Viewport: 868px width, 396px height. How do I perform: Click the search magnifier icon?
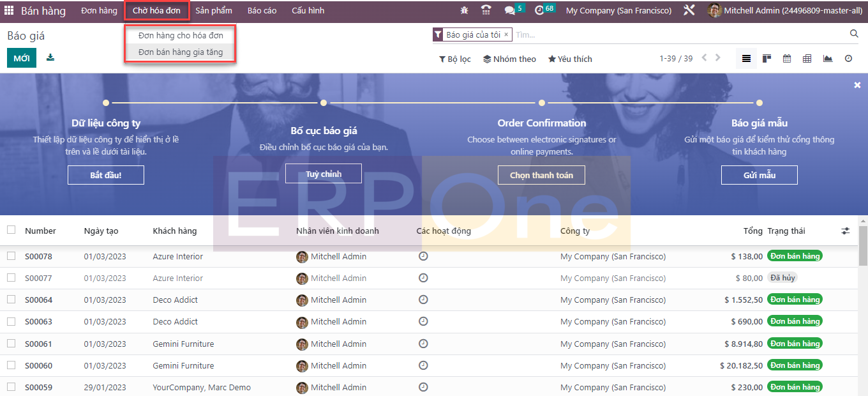(854, 34)
